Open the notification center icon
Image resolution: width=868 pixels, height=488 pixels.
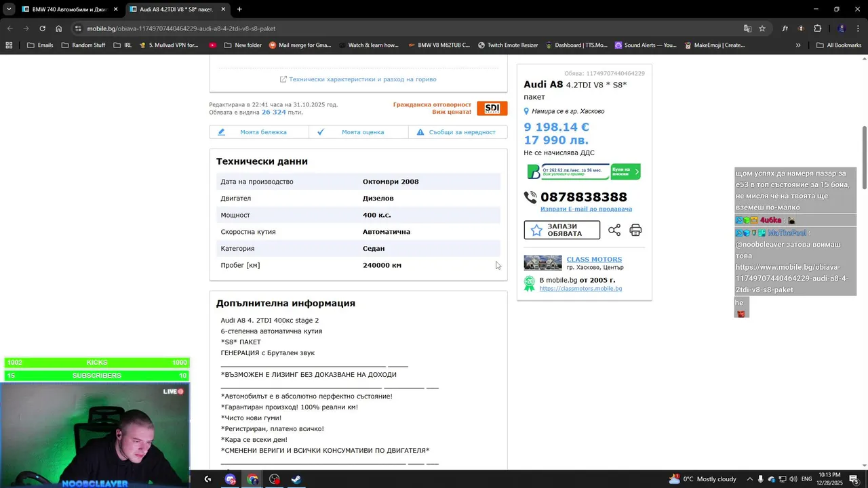854,479
